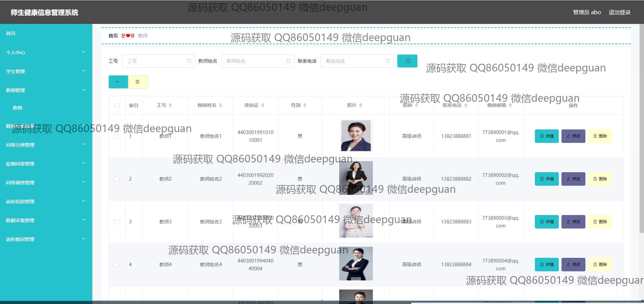644x304 pixels.
Task: Sort table by 联系电话 column
Action: pos(466,105)
